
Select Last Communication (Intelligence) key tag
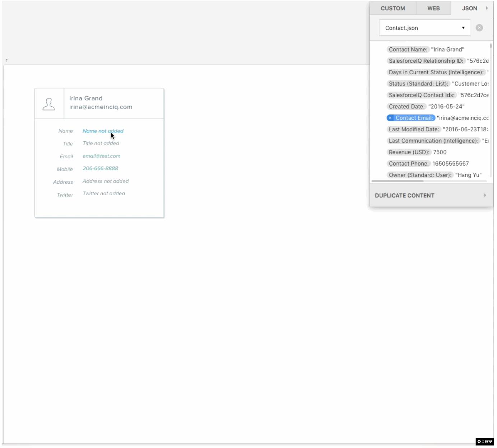point(433,141)
